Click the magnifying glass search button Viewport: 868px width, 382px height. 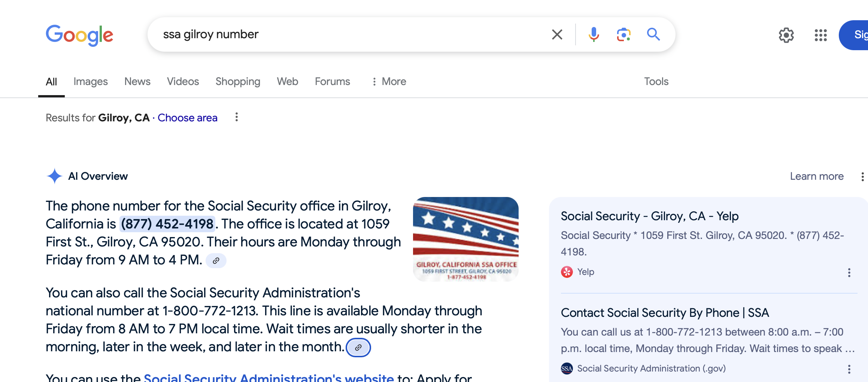[653, 34]
